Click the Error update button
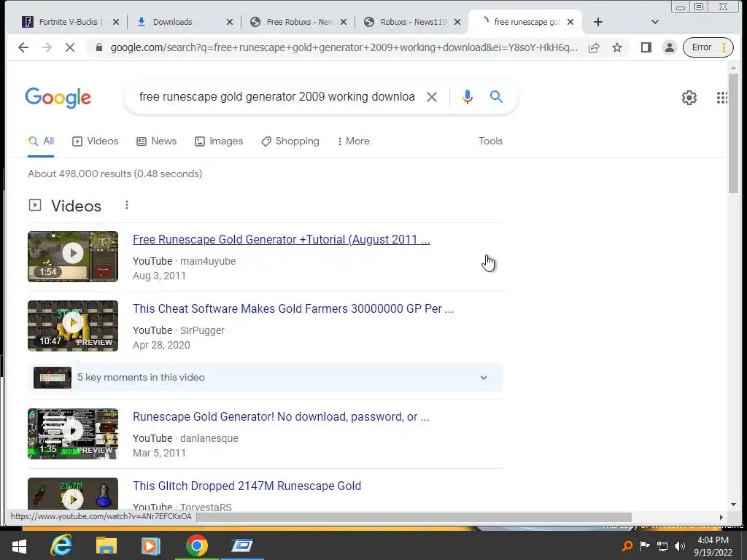Image resolution: width=747 pixels, height=560 pixels. point(708,47)
